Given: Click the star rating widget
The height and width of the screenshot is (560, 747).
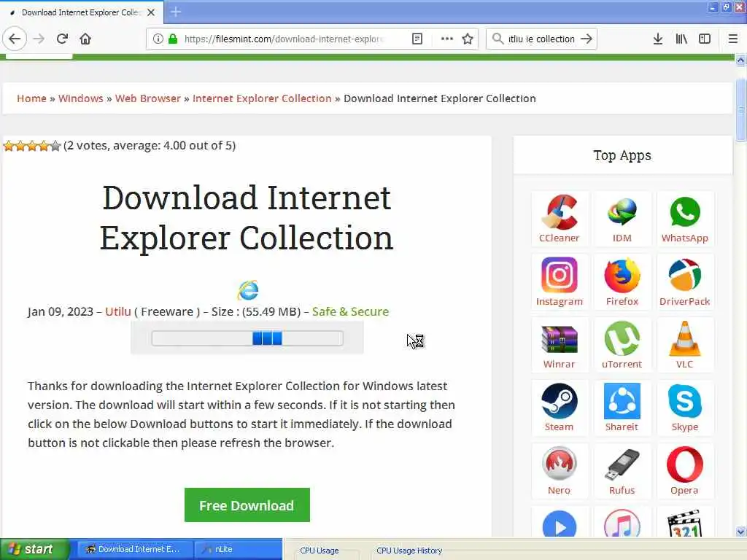Looking at the screenshot, I should 32,145.
